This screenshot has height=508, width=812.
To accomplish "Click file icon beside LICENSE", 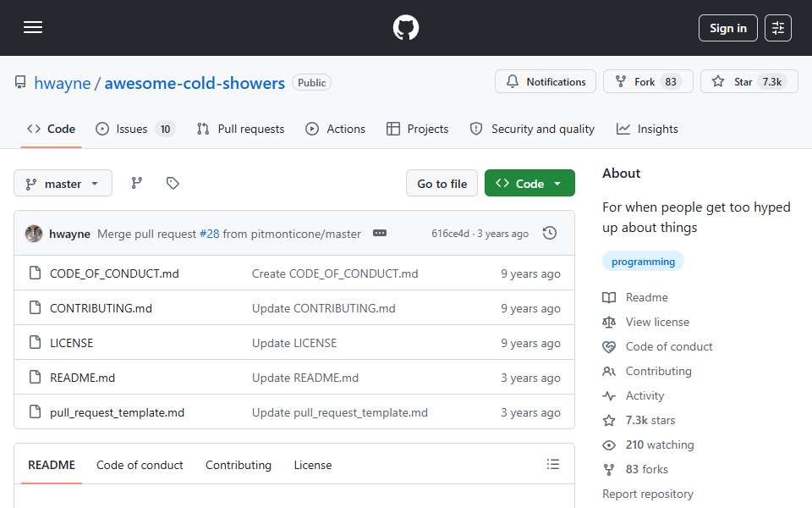I will tap(36, 342).
